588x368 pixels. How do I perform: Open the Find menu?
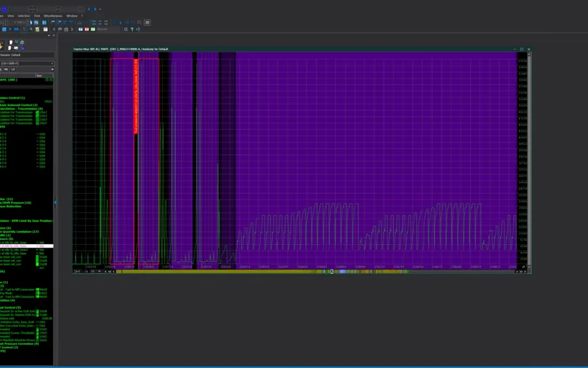[x=37, y=16]
